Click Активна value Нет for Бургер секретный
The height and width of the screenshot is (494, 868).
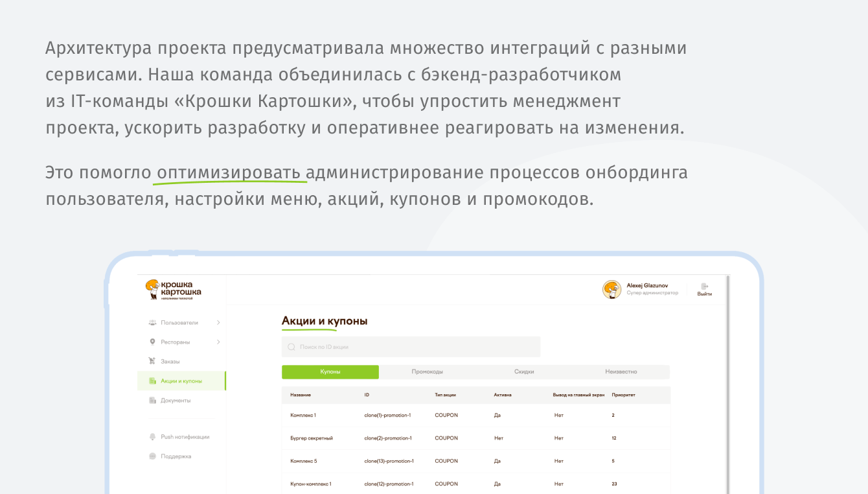pos(499,438)
